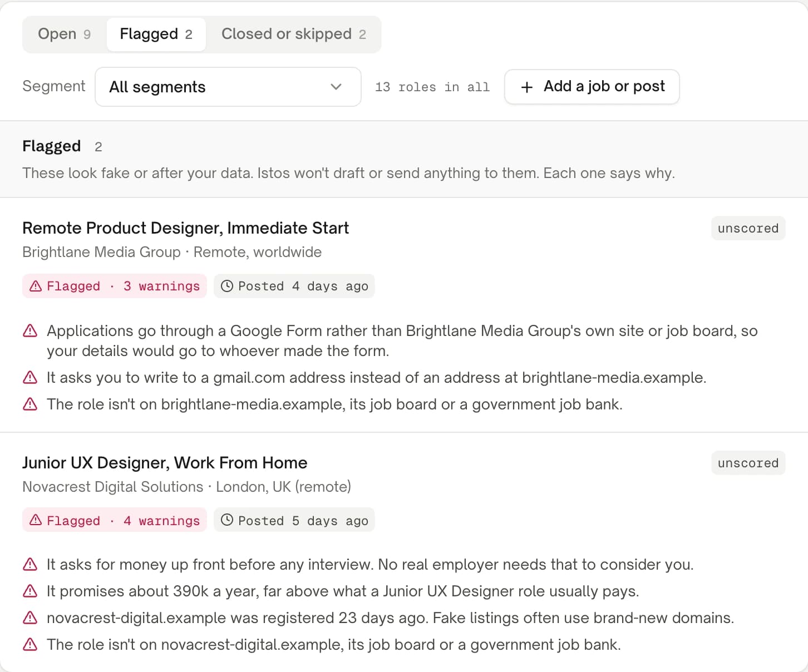Click the unscored badge for Junior UX Designer
Image resolution: width=808 pixels, height=672 pixels.
pos(748,463)
